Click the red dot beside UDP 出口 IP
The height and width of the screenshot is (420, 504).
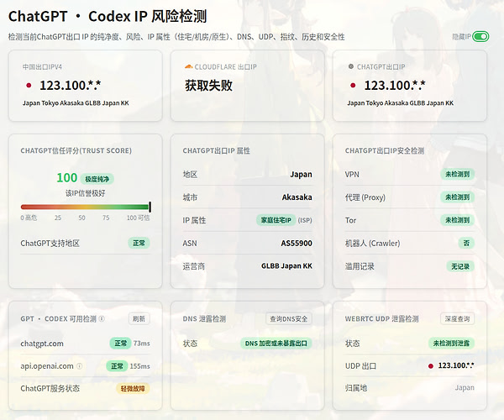431,366
